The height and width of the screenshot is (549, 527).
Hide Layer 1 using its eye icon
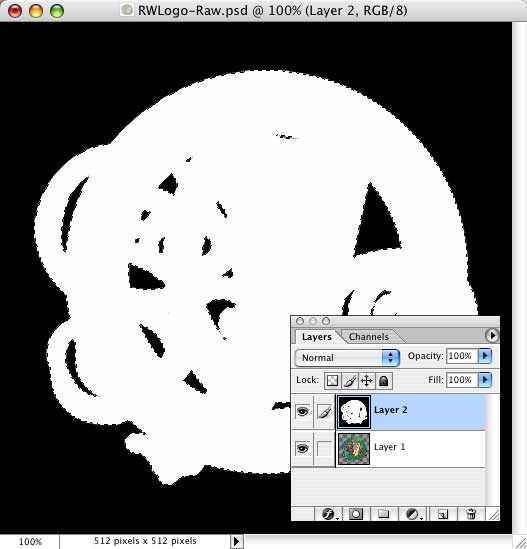point(302,448)
